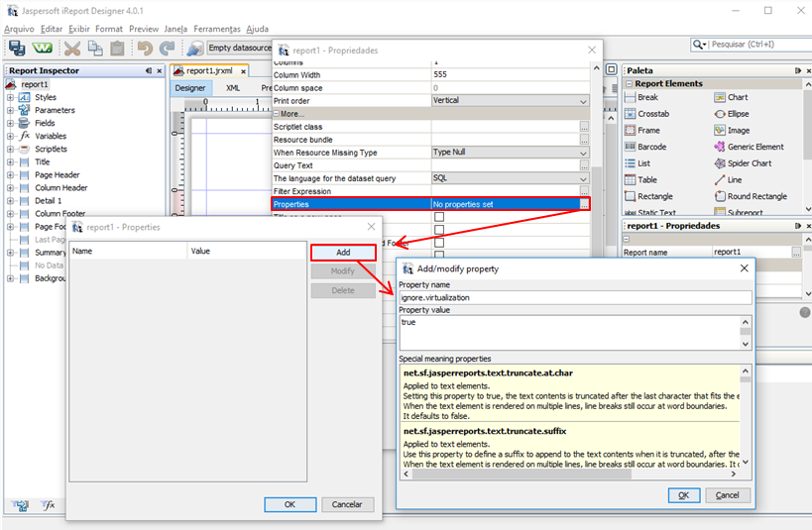This screenshot has width=812, height=530.
Task: Click the ellipsis button on the Properties row
Action: (584, 204)
